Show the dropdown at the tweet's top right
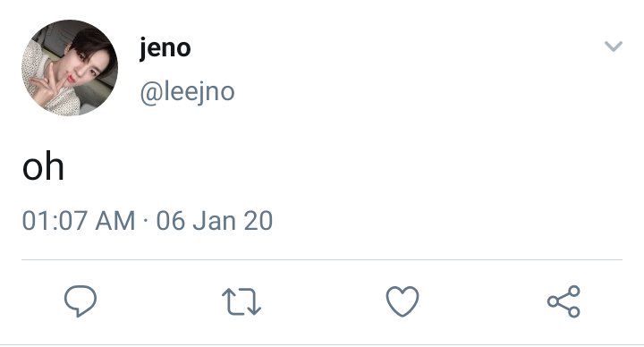The width and height of the screenshot is (644, 347). coord(614,46)
